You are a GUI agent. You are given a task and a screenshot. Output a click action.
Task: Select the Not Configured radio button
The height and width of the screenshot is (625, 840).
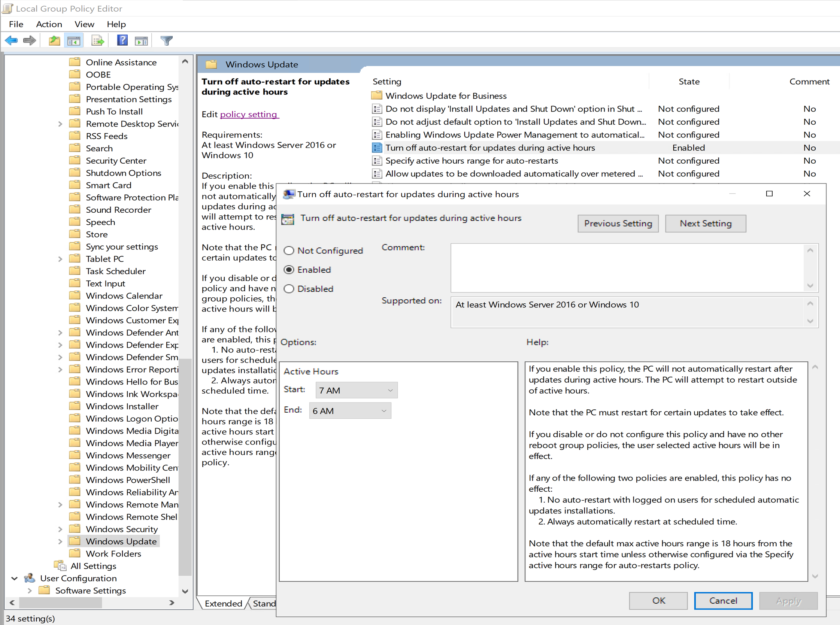(289, 250)
